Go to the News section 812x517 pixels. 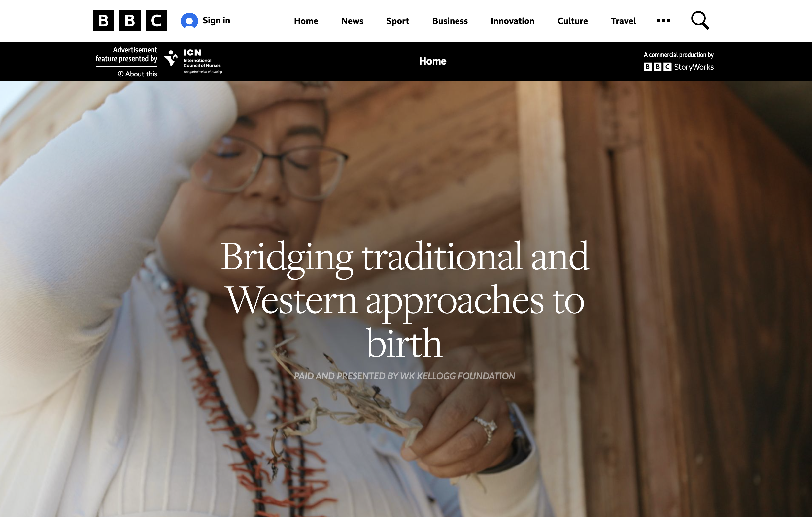(352, 21)
